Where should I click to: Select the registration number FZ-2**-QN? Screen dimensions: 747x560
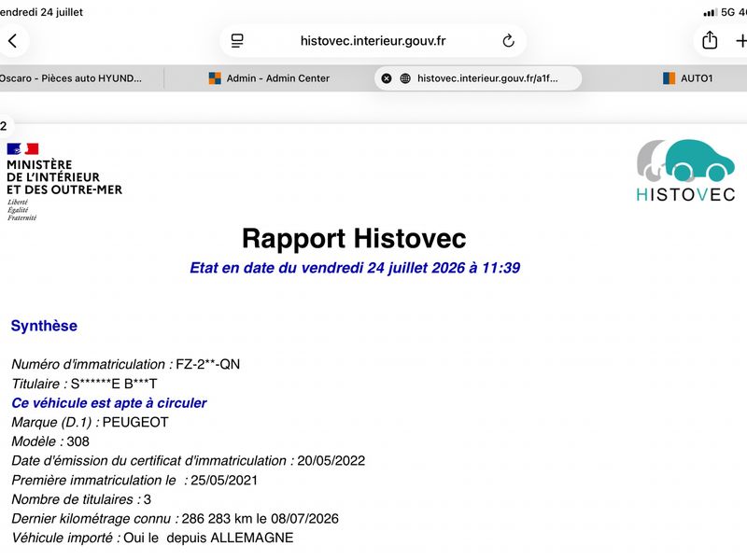click(207, 364)
